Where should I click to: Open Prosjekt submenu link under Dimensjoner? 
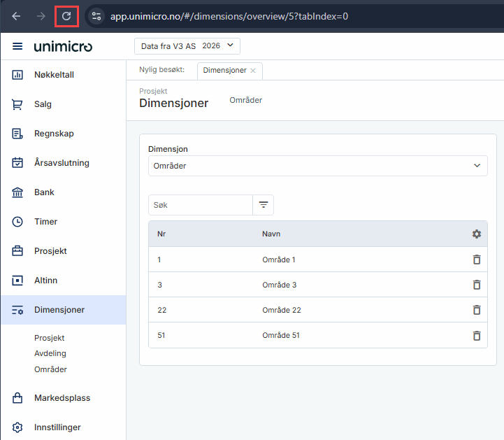click(50, 338)
